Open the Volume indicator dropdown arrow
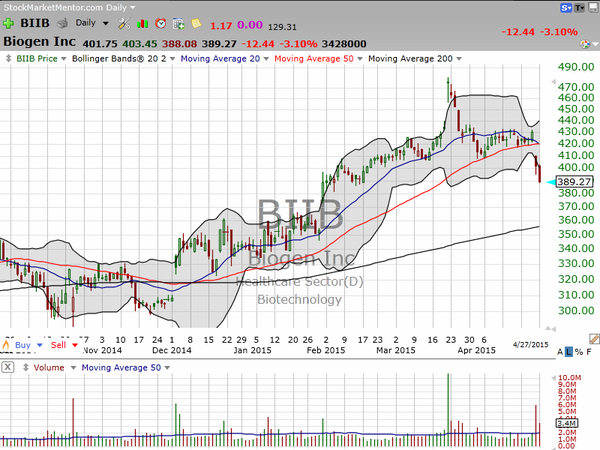This screenshot has height=450, width=600. coord(73,368)
